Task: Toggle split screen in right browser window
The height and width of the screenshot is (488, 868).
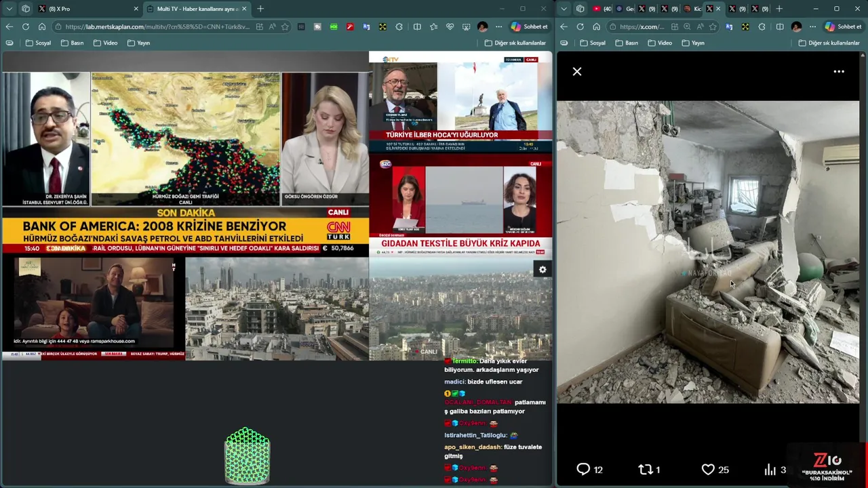Action: click(x=780, y=26)
